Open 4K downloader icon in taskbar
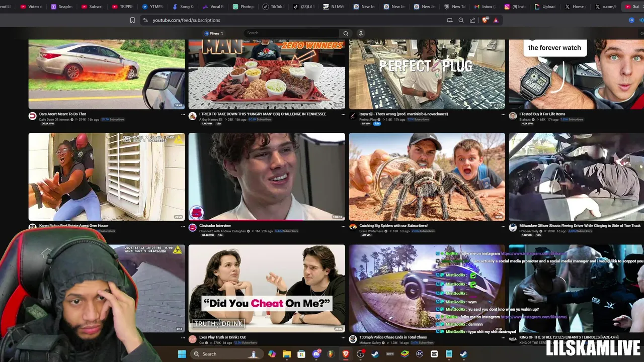Screen dimensions: 644x362 point(420,354)
